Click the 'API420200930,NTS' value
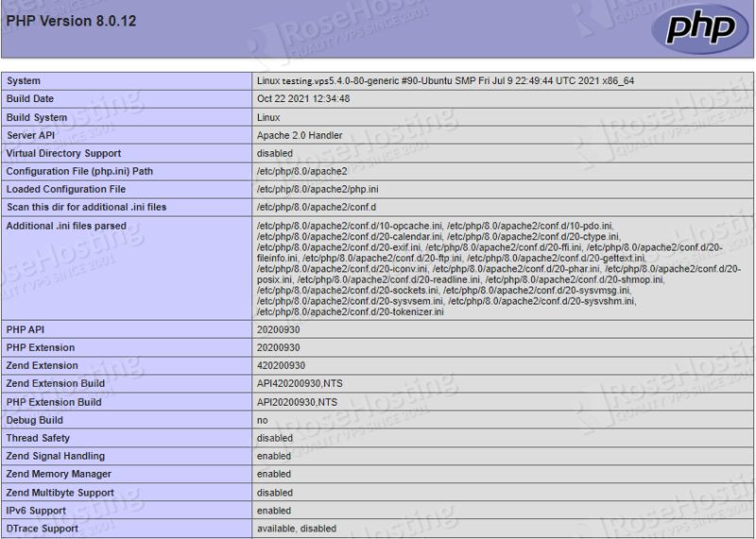The height and width of the screenshot is (539, 756). tap(300, 383)
